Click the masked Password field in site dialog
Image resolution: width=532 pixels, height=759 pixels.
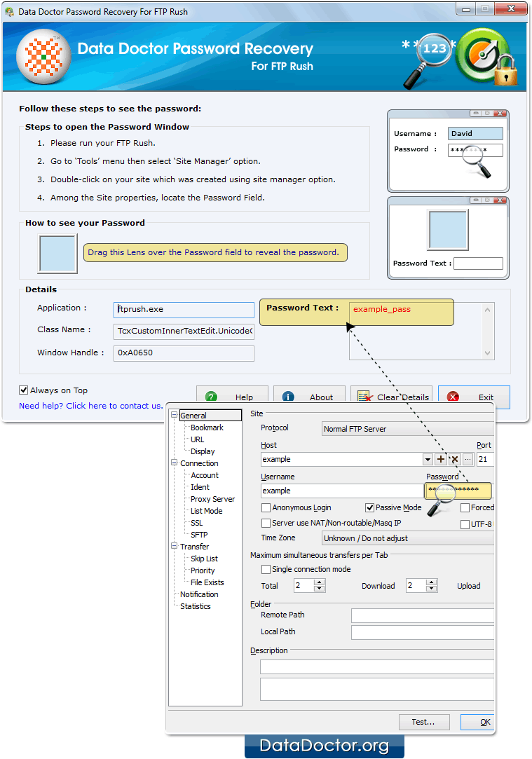[x=458, y=491]
